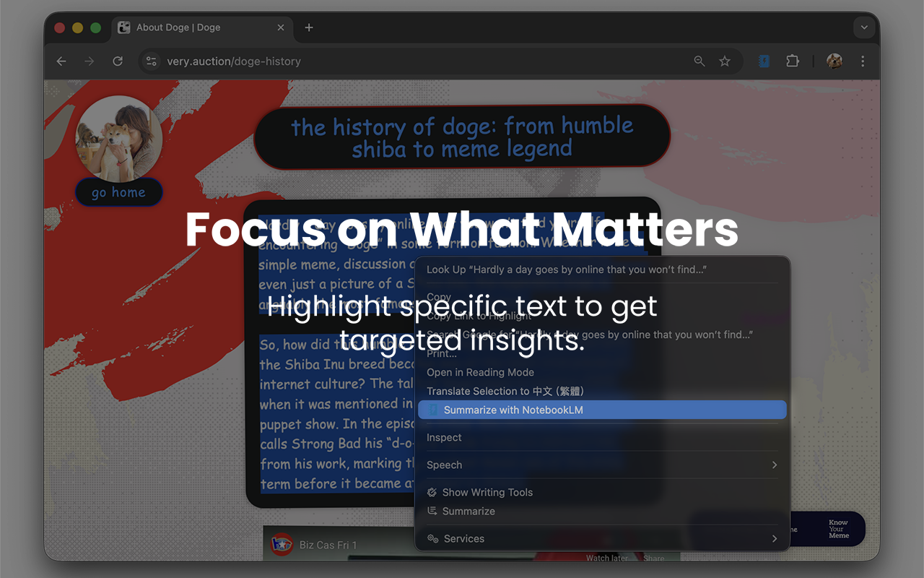924x578 pixels.
Task: Open the Chrome profile avatar
Action: click(x=834, y=61)
